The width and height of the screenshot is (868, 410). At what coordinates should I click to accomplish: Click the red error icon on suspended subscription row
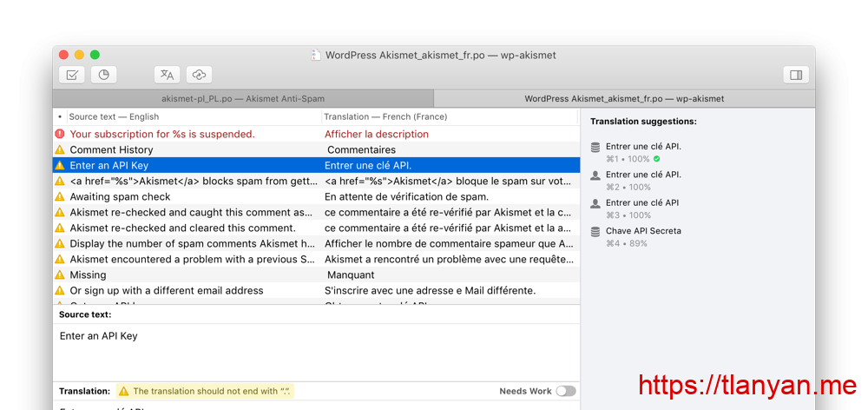59,134
